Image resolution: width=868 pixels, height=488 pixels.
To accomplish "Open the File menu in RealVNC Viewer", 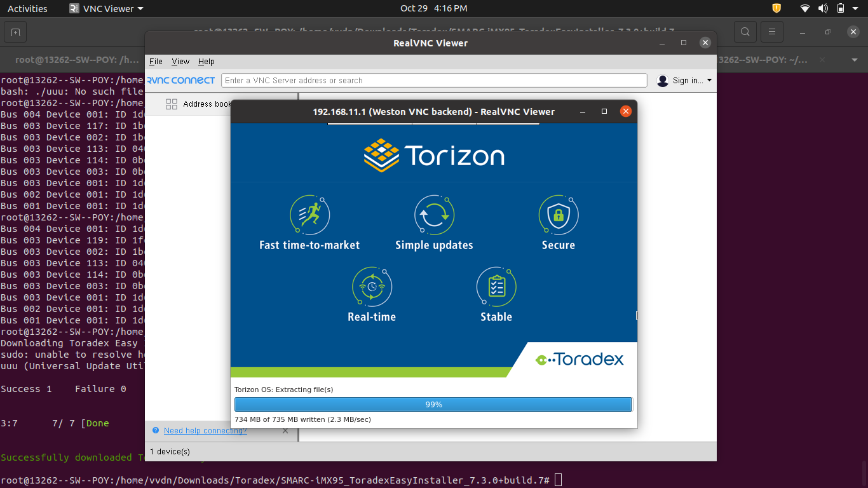I will 156,62.
